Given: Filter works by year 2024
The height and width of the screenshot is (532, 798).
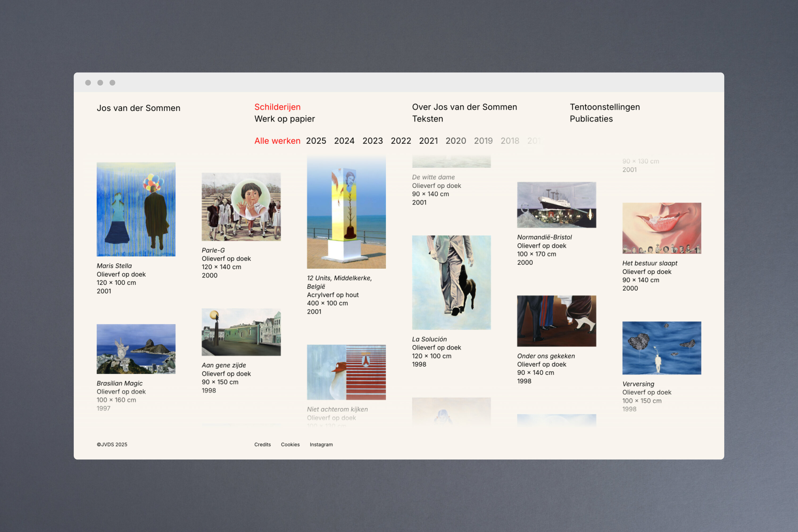Looking at the screenshot, I should (x=344, y=141).
